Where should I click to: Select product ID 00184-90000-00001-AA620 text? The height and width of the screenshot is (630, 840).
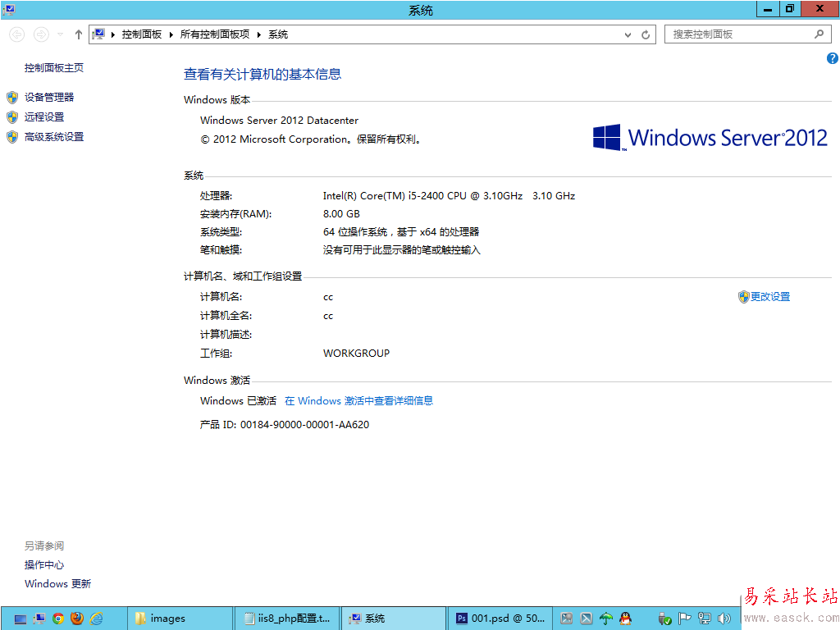304,425
